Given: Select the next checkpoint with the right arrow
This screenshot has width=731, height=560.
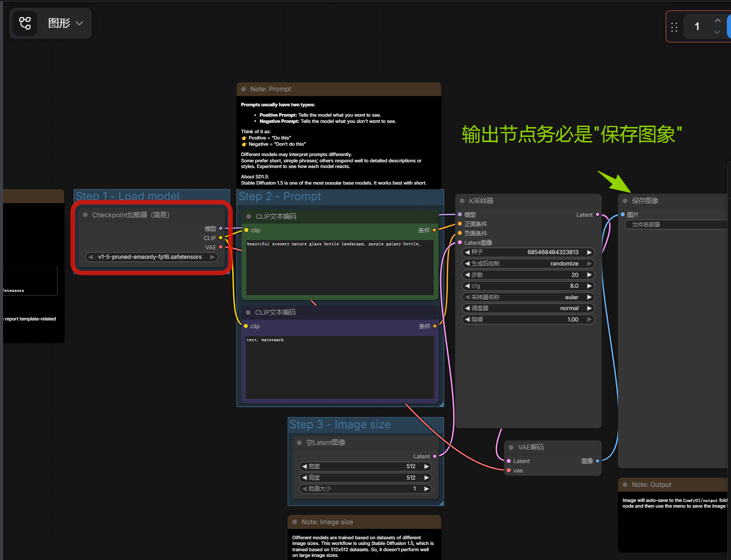Looking at the screenshot, I should tap(213, 257).
